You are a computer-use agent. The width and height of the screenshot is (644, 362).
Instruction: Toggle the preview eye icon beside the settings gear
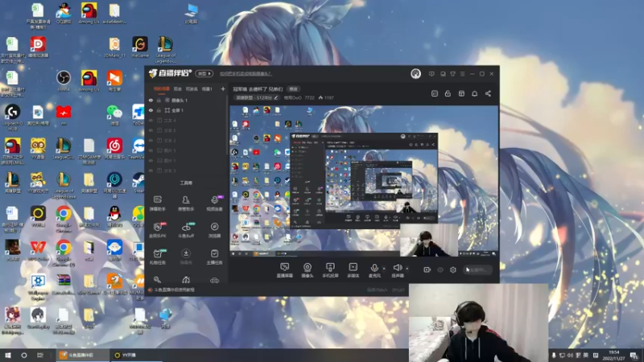point(440,269)
